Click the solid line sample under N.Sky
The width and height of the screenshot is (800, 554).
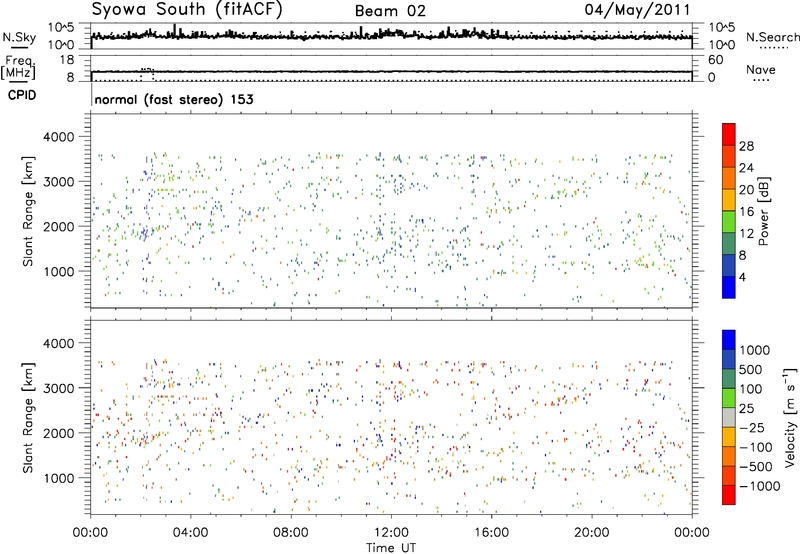pos(19,48)
